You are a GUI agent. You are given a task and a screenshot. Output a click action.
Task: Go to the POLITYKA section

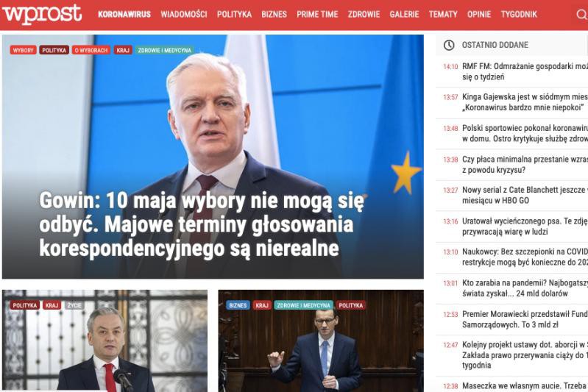(234, 14)
